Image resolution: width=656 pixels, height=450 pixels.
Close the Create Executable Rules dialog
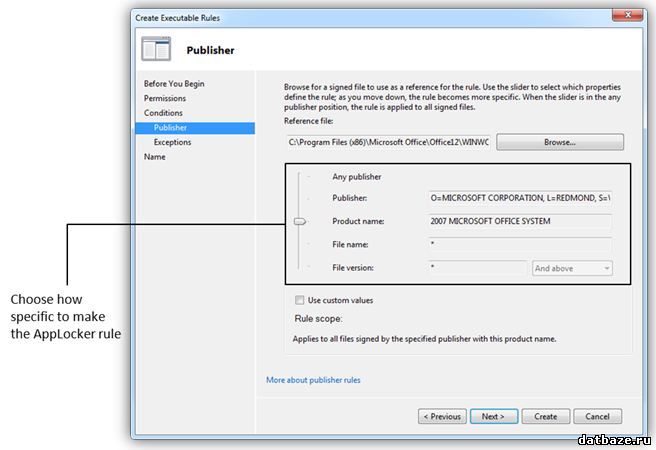click(622, 17)
